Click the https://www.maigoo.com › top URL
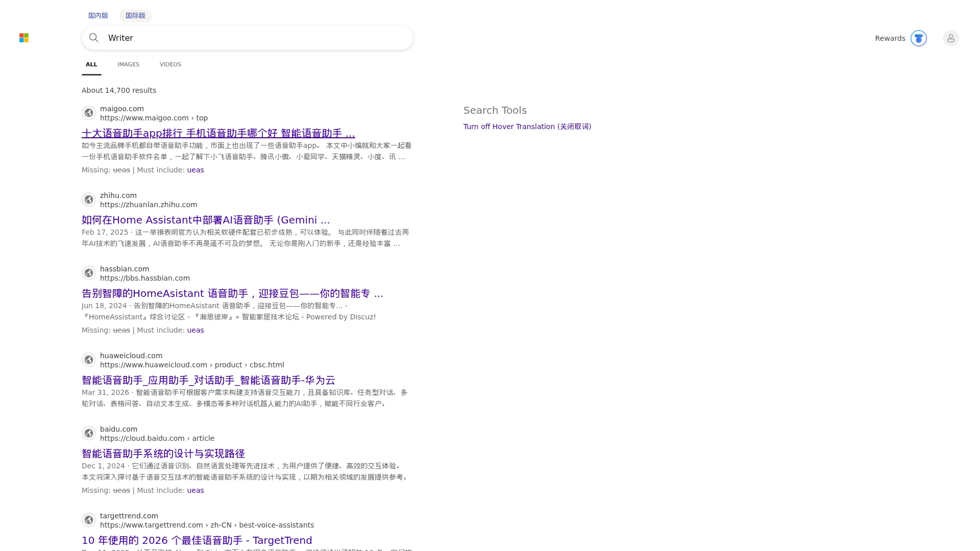 point(154,118)
